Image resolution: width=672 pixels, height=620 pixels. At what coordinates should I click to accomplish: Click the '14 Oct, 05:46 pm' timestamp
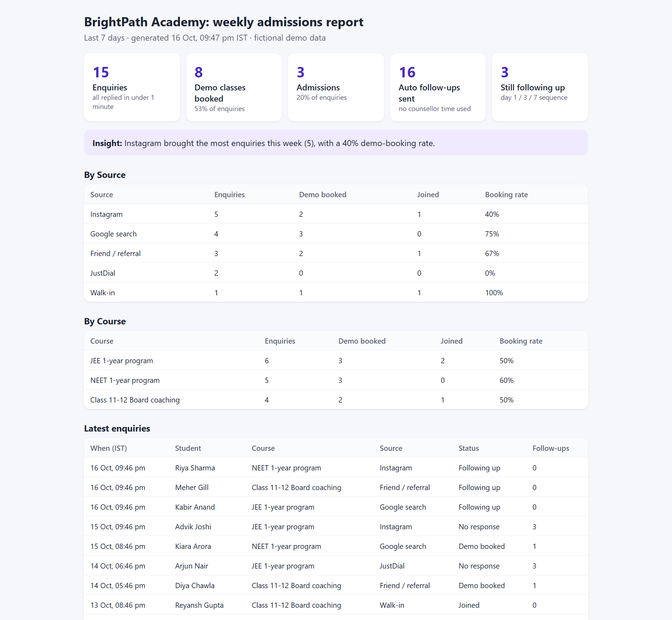[118, 585]
